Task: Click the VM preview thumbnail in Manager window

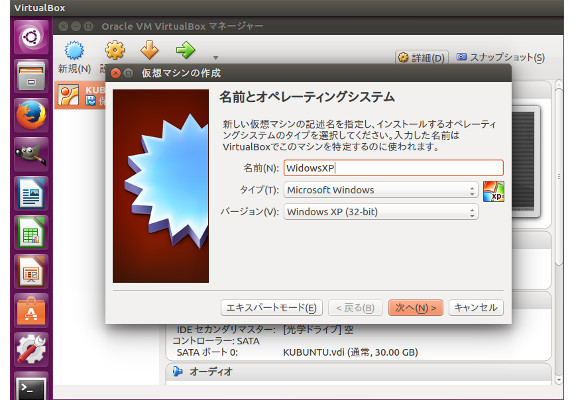Action: click(526, 161)
